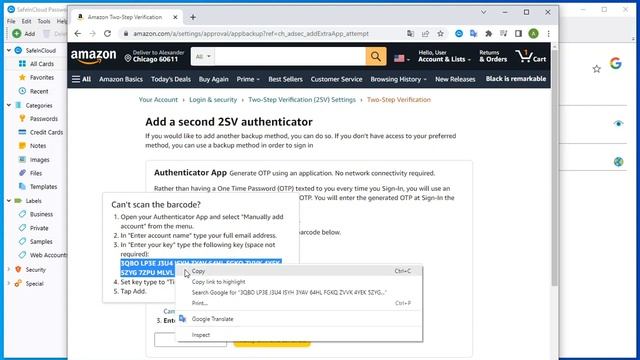Expand the Security tree node

pos(9,269)
